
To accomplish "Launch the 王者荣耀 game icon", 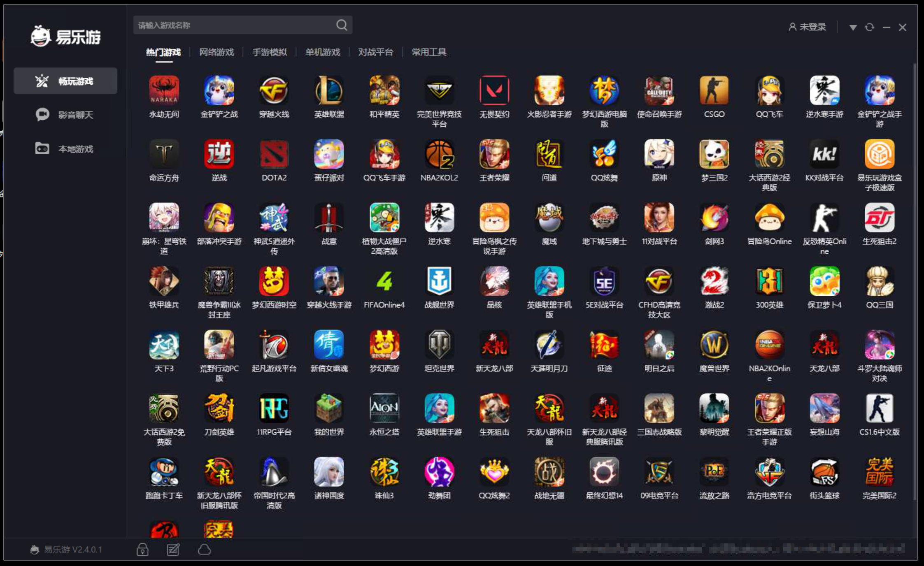I will [x=494, y=154].
